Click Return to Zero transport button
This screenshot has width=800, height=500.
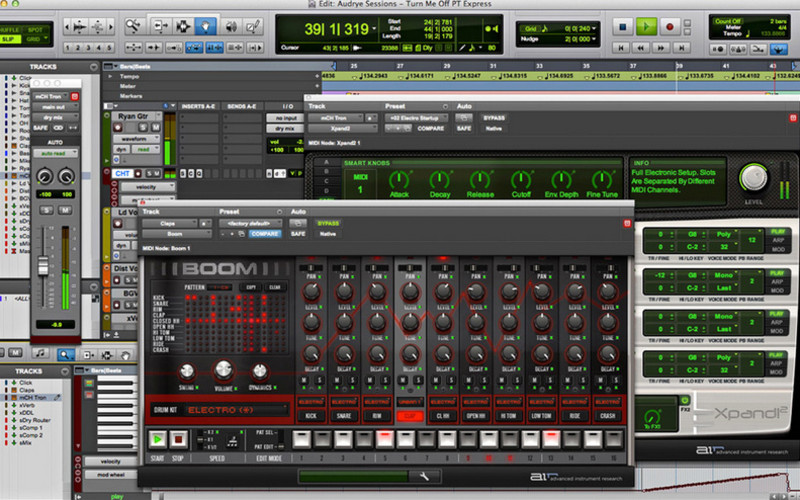(621, 48)
